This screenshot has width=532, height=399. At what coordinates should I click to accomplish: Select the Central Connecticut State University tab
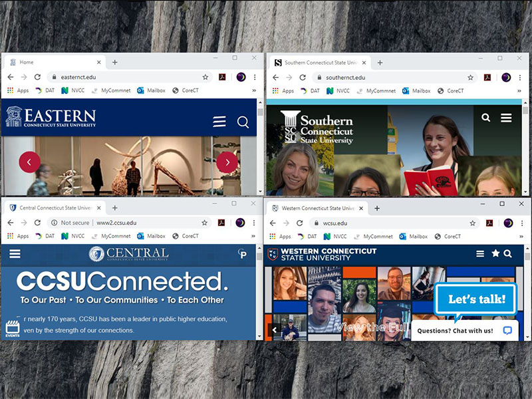point(55,207)
